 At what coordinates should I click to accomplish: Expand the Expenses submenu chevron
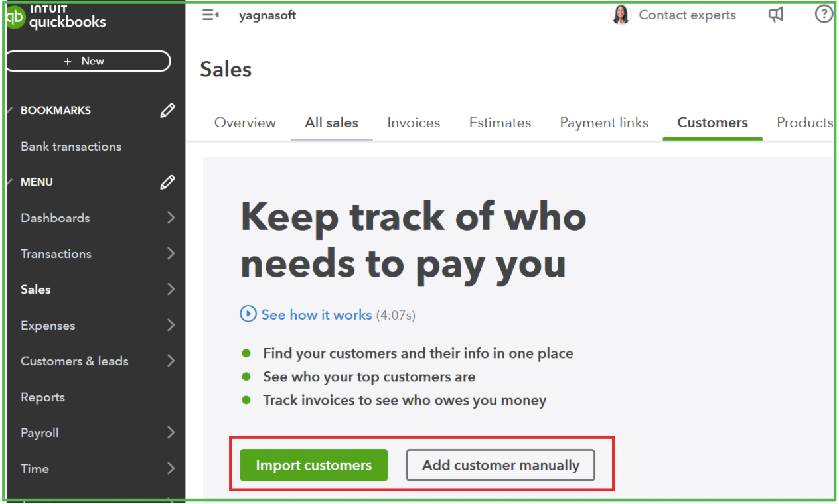point(171,325)
